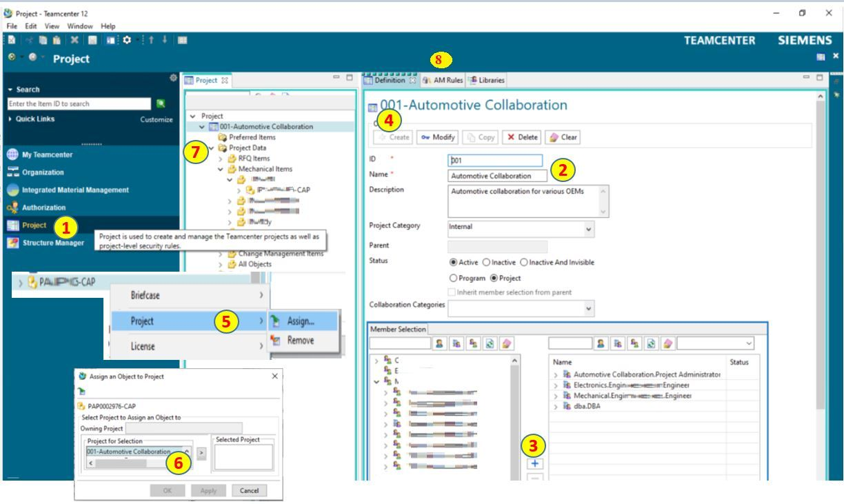844x504 pixels.
Task: Expand the RFQ Items folder
Action: point(221,159)
